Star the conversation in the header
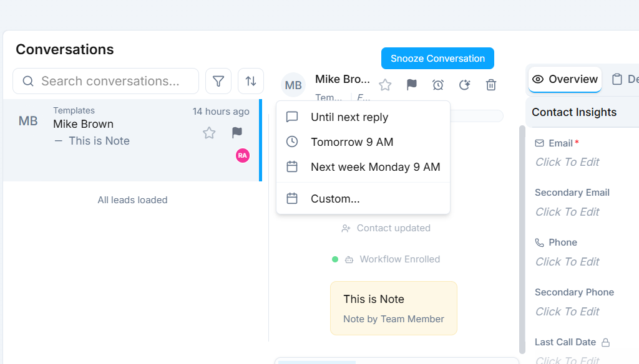The height and width of the screenshot is (364, 639). click(385, 85)
